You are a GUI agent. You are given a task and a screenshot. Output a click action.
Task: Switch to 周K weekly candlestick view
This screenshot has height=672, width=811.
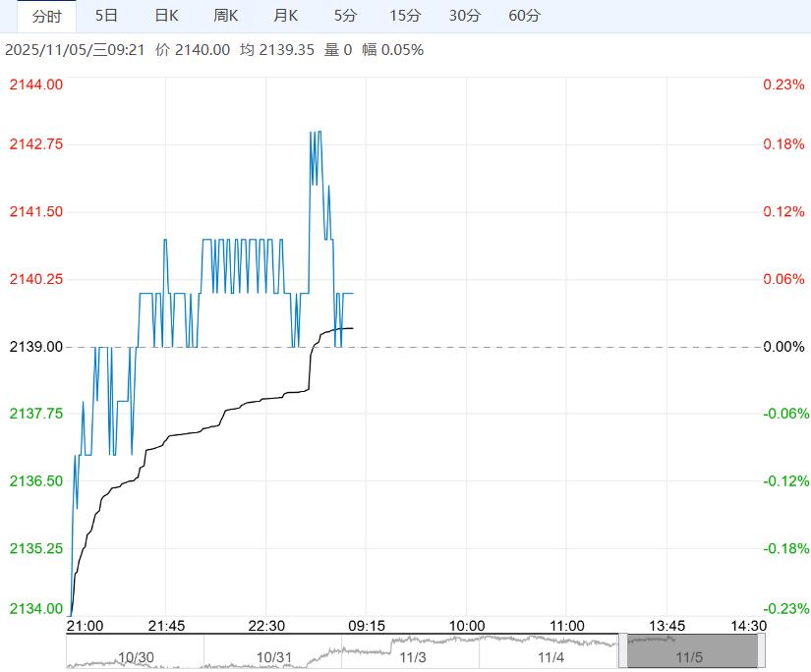coord(226,16)
